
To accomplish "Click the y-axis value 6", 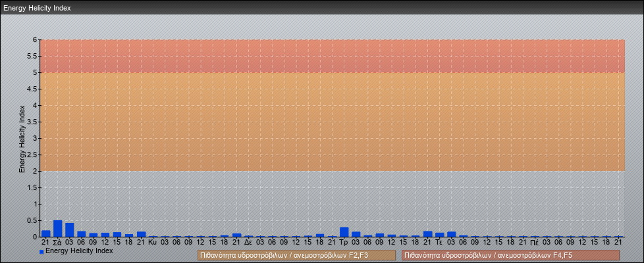I will point(35,40).
